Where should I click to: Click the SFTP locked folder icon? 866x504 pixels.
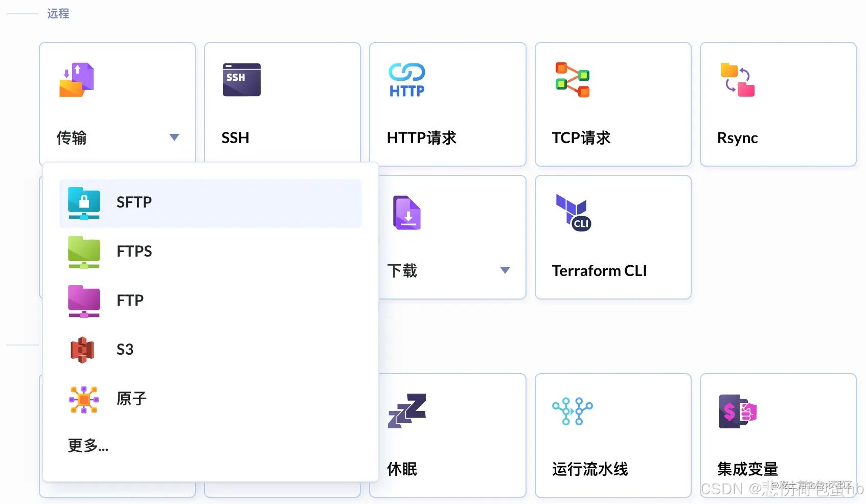(84, 203)
